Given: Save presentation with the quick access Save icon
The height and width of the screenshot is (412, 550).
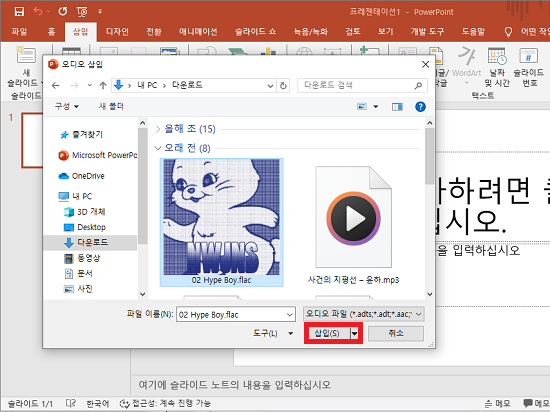Looking at the screenshot, I should pyautogui.click(x=19, y=12).
